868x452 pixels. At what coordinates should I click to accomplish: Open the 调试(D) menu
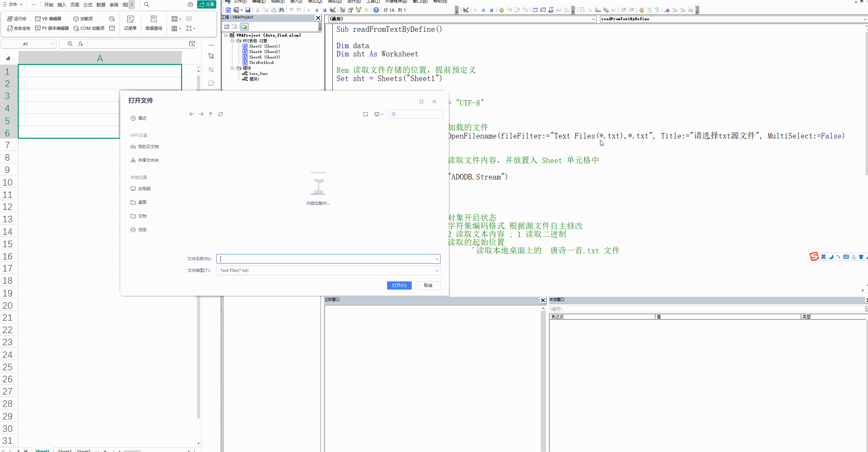click(x=334, y=2)
